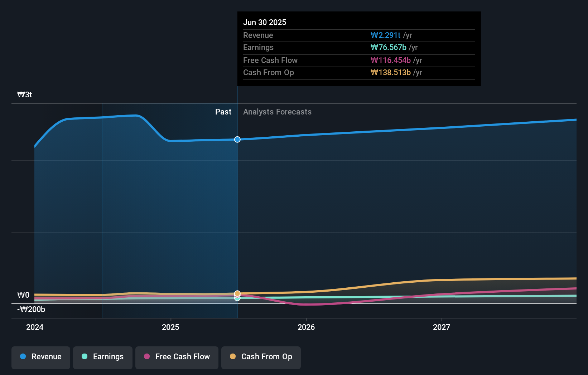
Task: Select the Analysts Forecasts section label
Action: 277,112
